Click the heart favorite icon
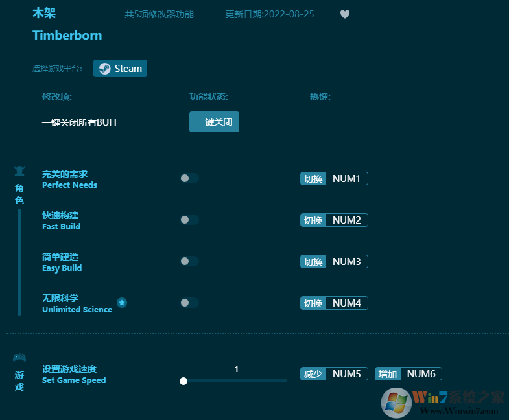 coord(345,14)
